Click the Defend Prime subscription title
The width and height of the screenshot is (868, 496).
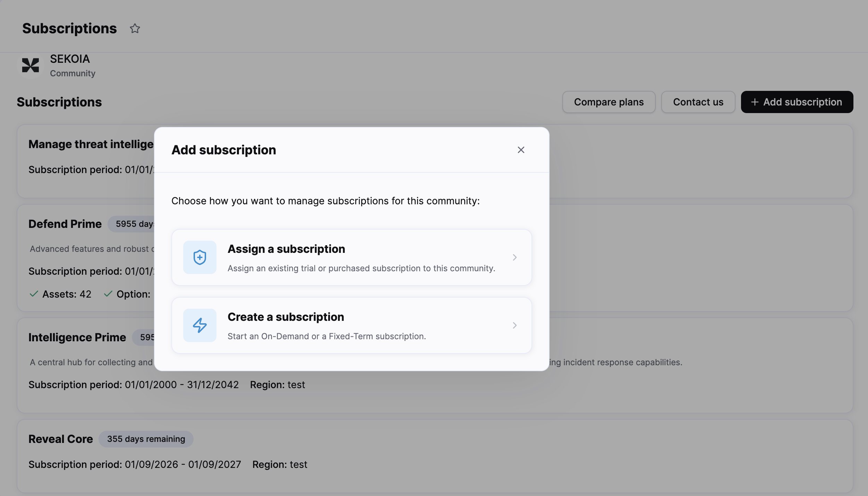65,224
